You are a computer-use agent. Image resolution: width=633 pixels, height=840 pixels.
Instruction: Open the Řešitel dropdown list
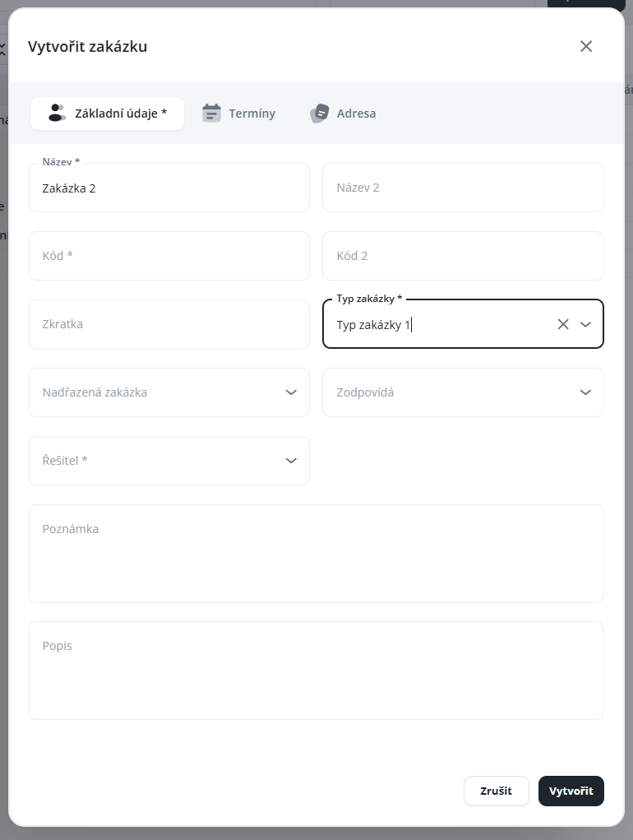point(290,461)
